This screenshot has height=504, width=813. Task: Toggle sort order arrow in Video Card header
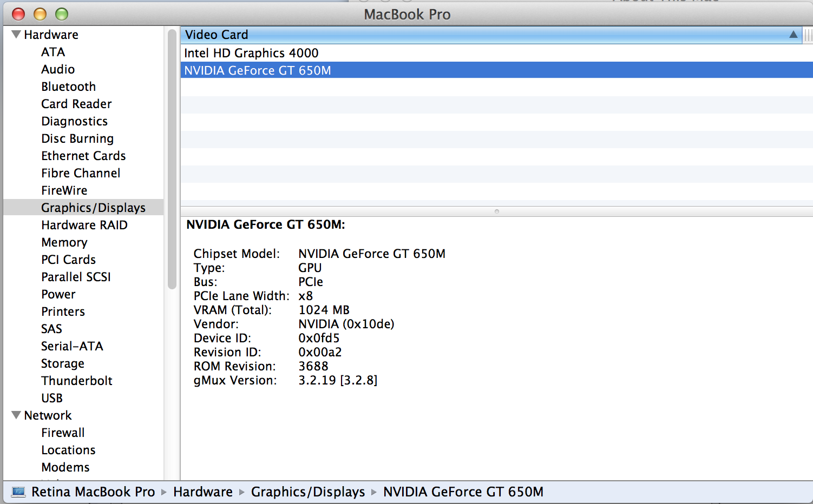tap(793, 35)
